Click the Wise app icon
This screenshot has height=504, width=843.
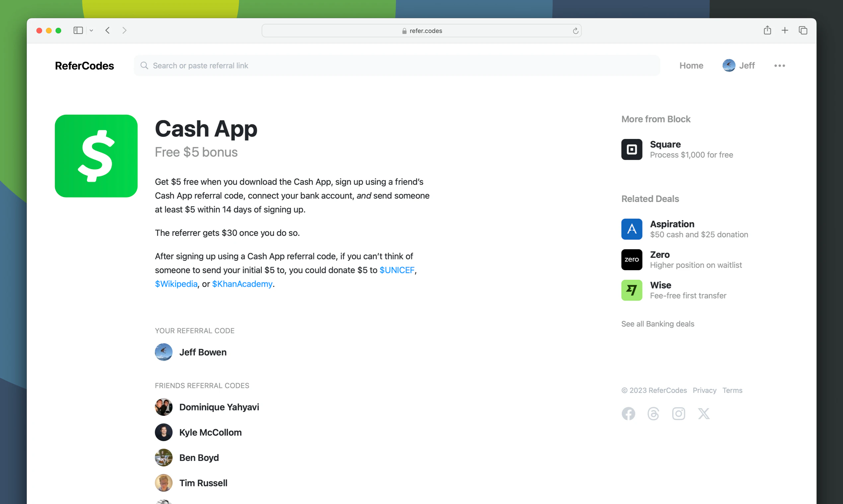pyautogui.click(x=632, y=290)
